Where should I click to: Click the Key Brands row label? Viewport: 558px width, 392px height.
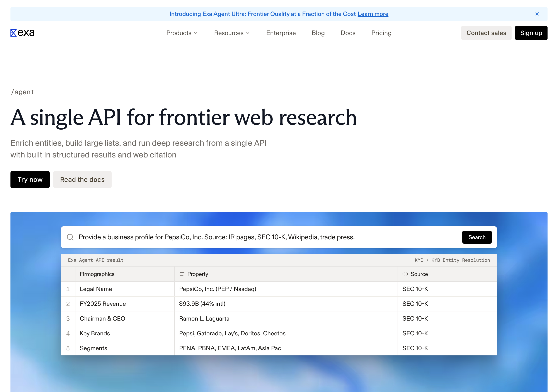[95, 333]
